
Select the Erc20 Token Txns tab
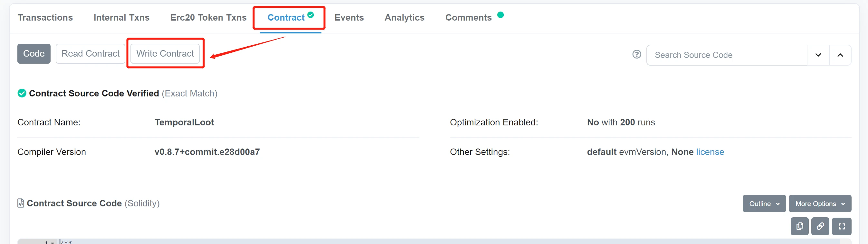click(208, 17)
